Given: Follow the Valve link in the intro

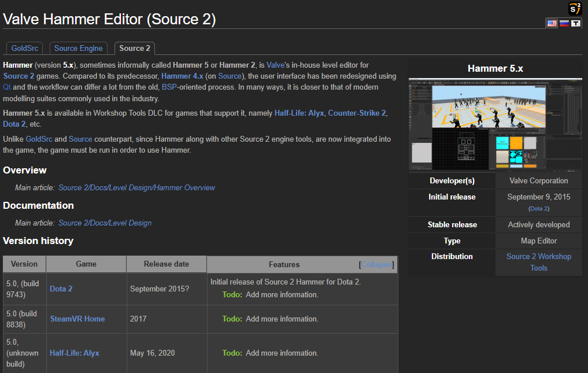Looking at the screenshot, I should [x=276, y=65].
